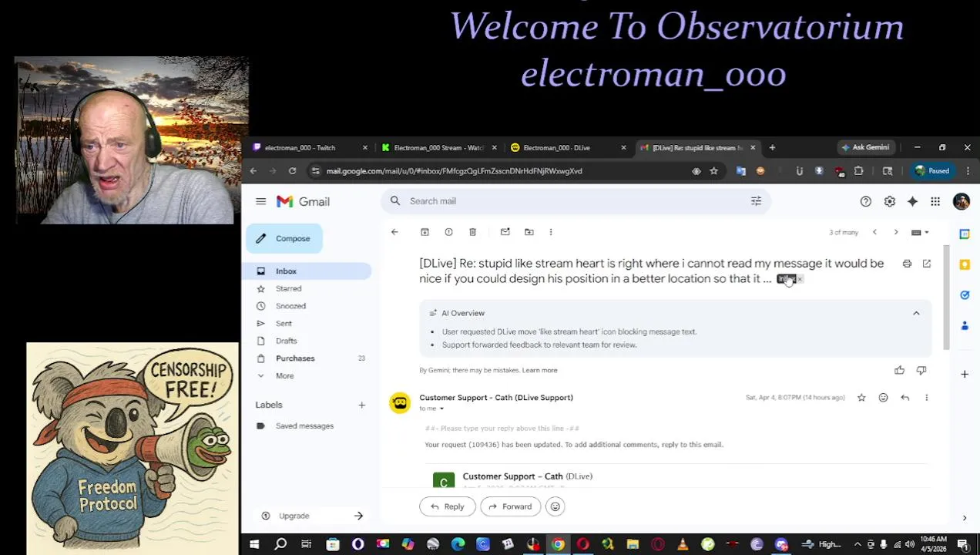Open Windows taskbar search
This screenshot has height=555, width=980.
[280, 545]
